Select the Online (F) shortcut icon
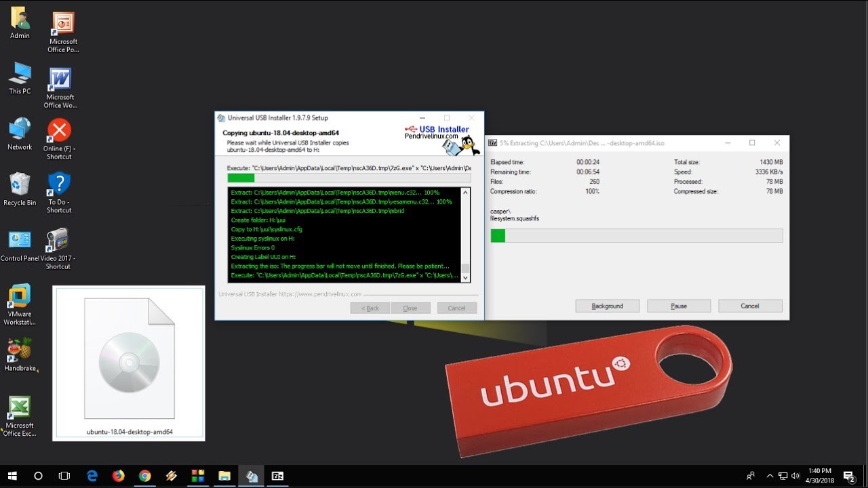 59,140
